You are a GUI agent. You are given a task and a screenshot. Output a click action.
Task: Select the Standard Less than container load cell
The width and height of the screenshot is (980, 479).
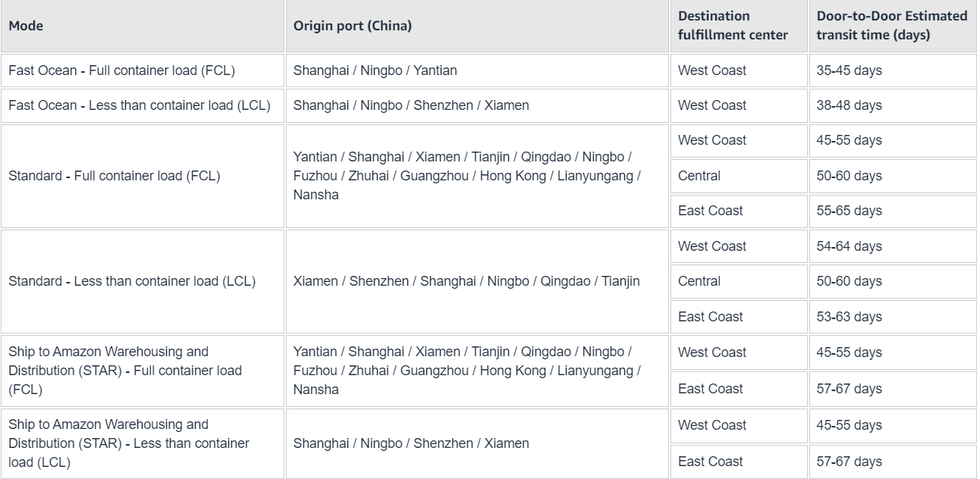point(131,281)
